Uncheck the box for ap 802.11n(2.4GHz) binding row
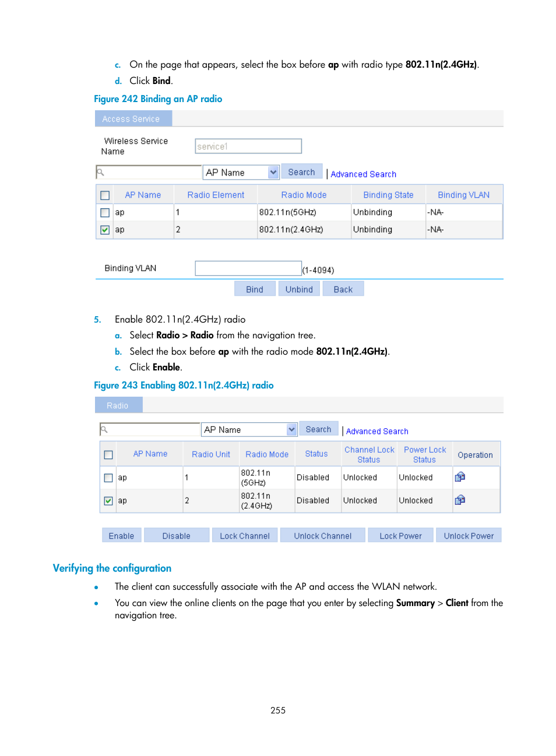Screen dimensions: 556x756 point(105,230)
